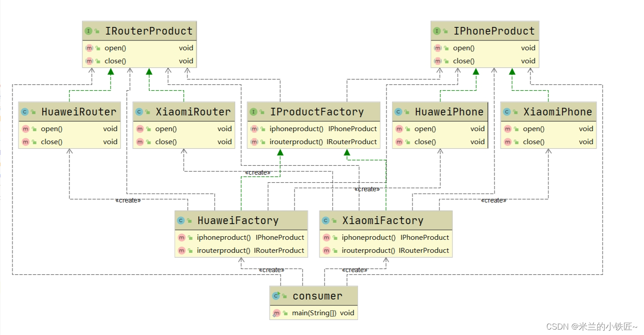Click the IPhoneProduct interface icon
The image size is (644, 335).
[437, 31]
